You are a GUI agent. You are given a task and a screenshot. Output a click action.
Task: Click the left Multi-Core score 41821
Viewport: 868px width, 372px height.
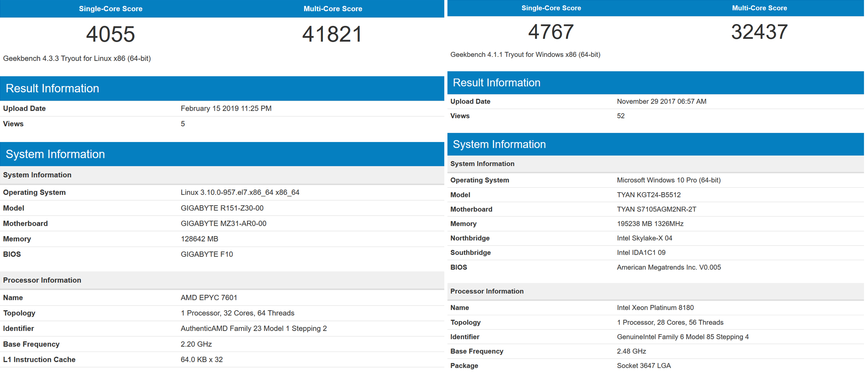332,34
